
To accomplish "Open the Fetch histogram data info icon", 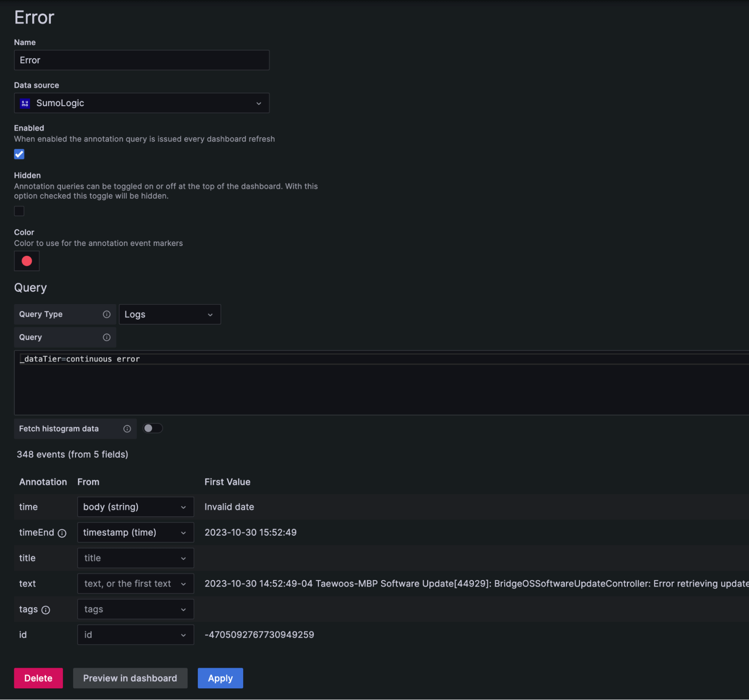I will (127, 429).
